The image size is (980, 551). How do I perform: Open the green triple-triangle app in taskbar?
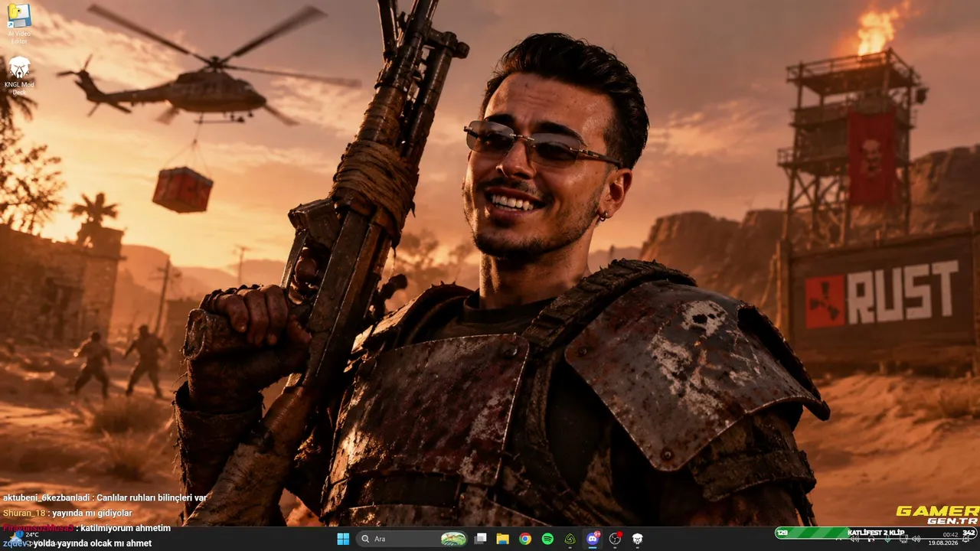click(x=570, y=539)
